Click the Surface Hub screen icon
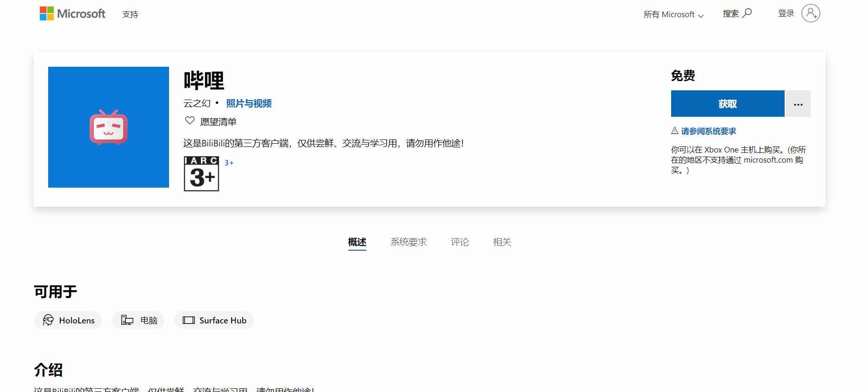868x392 pixels. tap(189, 320)
